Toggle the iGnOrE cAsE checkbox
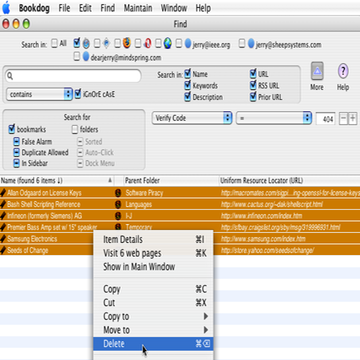The image size is (360, 360). click(x=78, y=93)
